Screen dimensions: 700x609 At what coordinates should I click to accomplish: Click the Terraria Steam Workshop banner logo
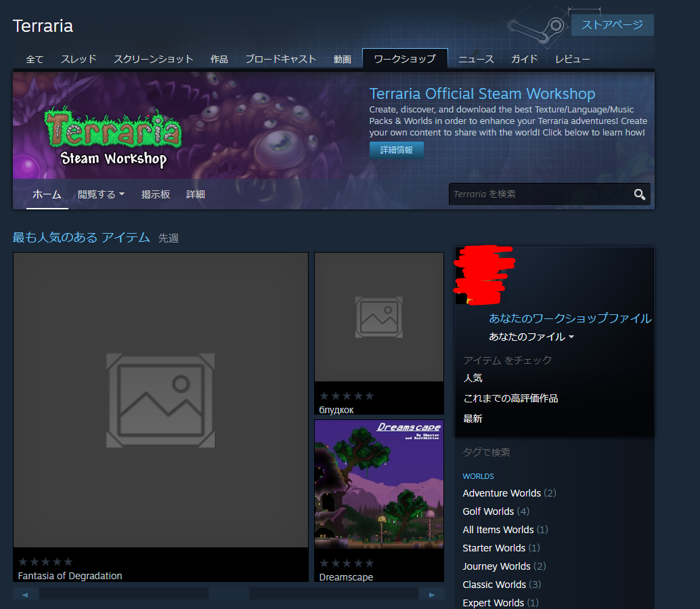114,138
